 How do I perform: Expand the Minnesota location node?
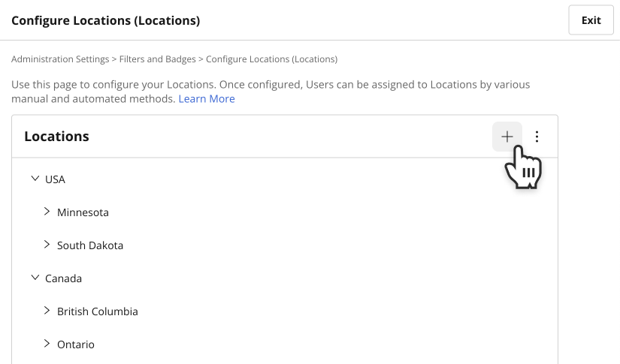click(x=47, y=212)
